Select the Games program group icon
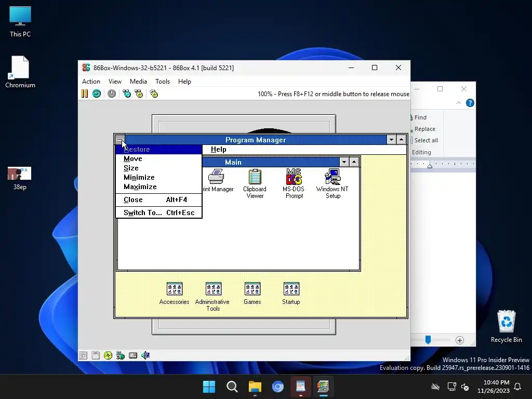This screenshot has height=399, width=532. coord(252,294)
